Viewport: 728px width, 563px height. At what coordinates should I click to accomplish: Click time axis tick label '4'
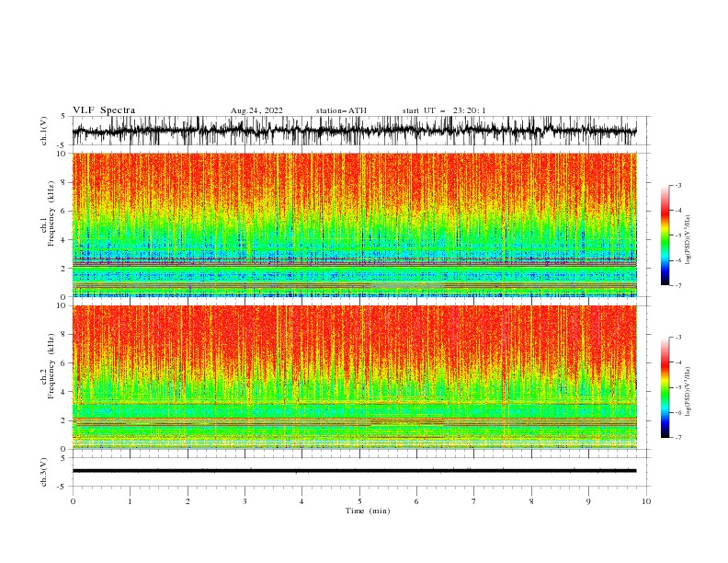301,501
